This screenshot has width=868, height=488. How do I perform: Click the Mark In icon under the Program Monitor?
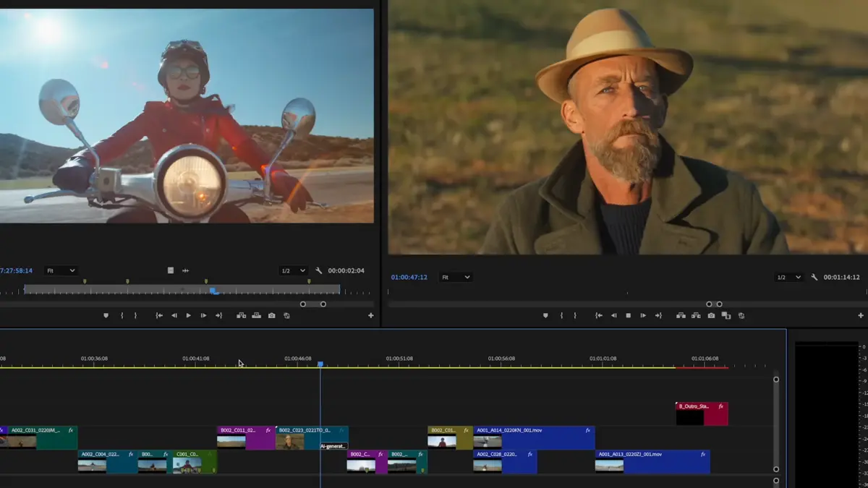point(561,315)
